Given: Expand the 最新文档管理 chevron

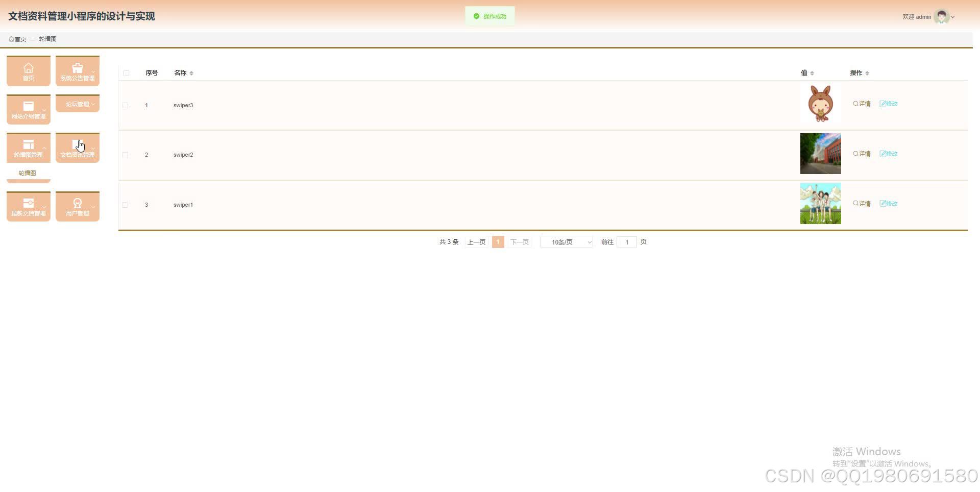Looking at the screenshot, I should [x=44, y=207].
